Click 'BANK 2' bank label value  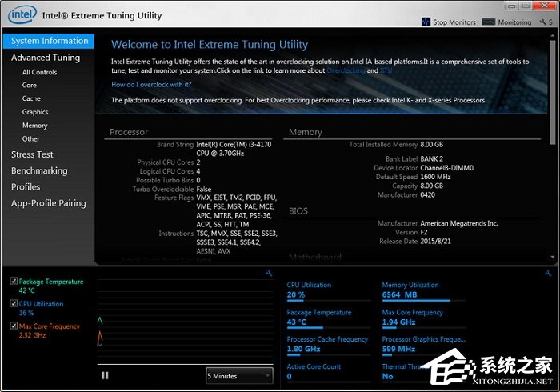click(431, 159)
